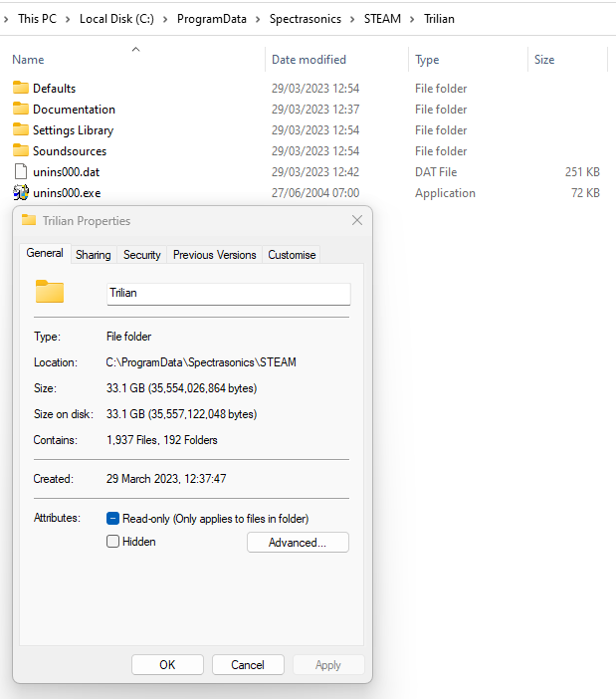Screen dimensions: 616x699
Task: Select the Settings Library folder name
Action: pos(73,130)
